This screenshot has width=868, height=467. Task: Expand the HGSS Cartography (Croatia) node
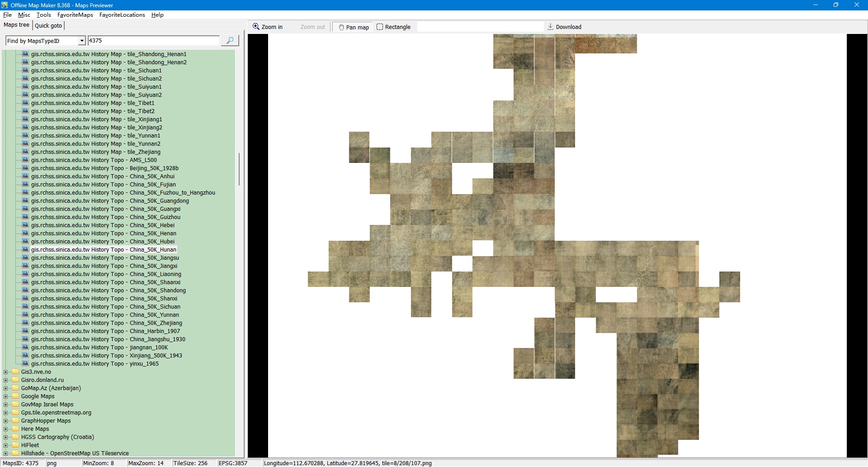pos(6,438)
